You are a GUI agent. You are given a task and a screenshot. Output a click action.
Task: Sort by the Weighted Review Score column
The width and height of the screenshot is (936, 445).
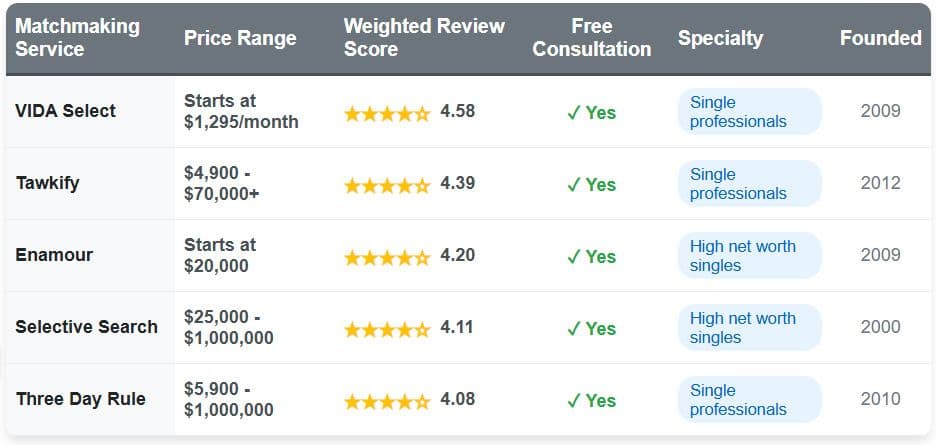click(x=424, y=37)
